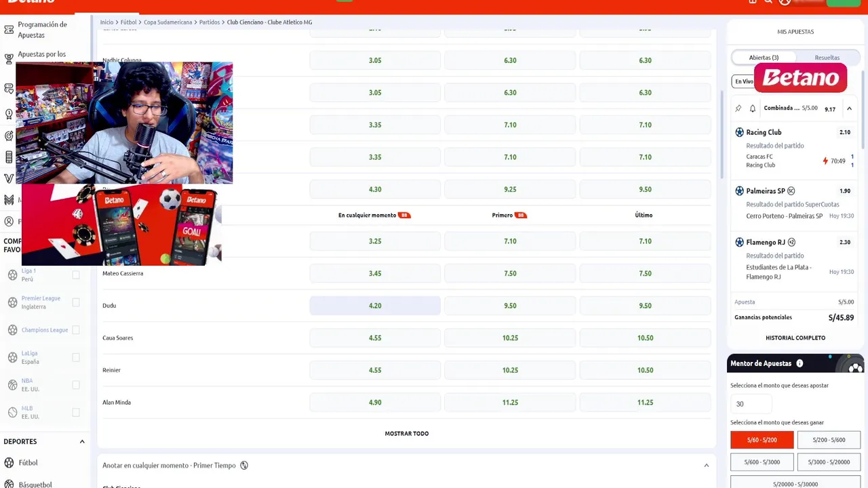
Task: Click the BB badge next to En cualquier momento
Action: click(x=404, y=216)
